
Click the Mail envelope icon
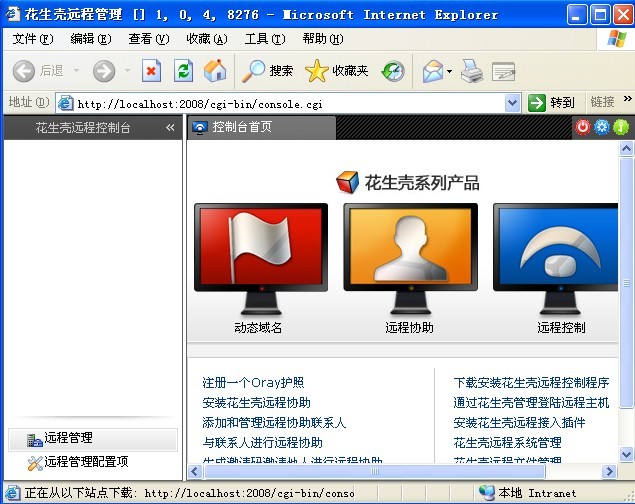click(433, 72)
